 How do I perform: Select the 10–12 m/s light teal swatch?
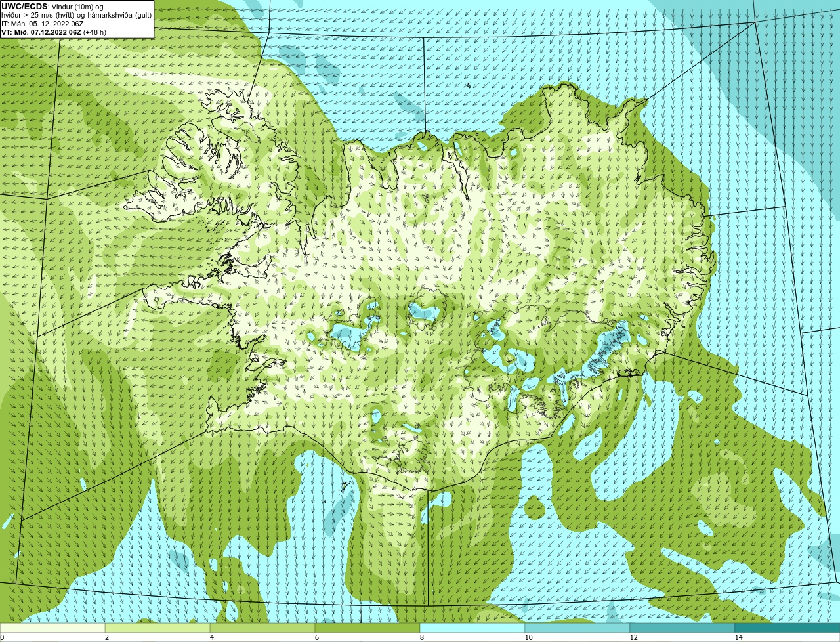tap(577, 628)
